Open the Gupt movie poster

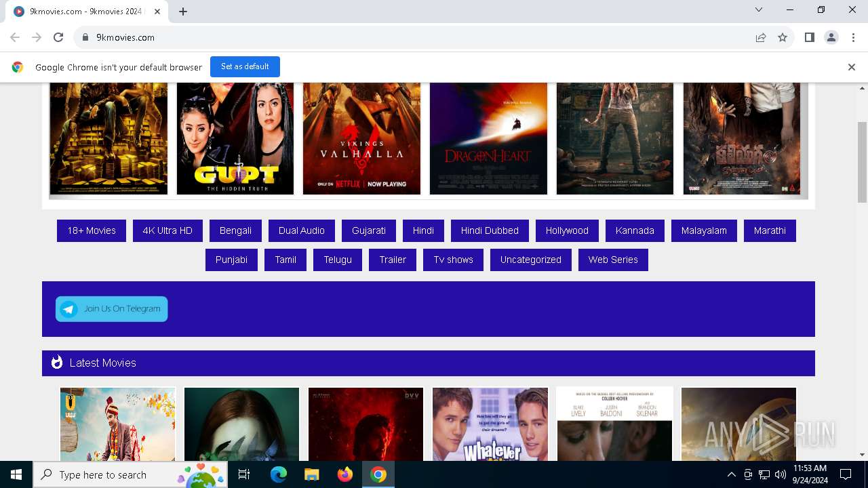tap(235, 138)
